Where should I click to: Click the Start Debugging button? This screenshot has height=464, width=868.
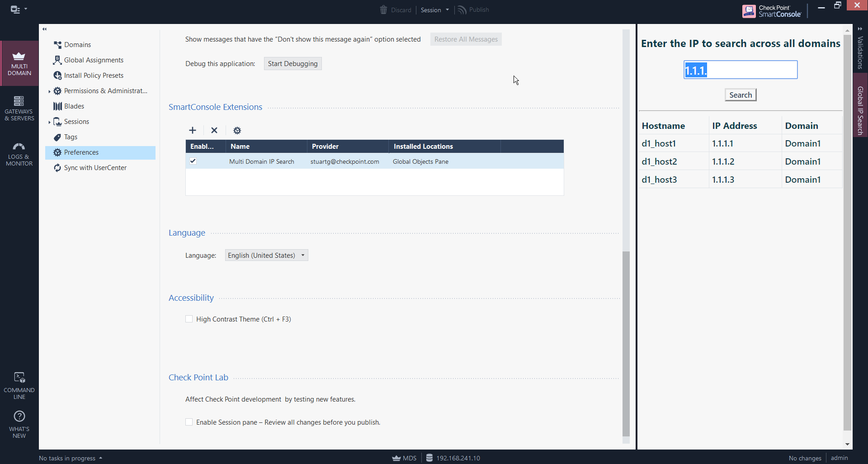tap(292, 64)
